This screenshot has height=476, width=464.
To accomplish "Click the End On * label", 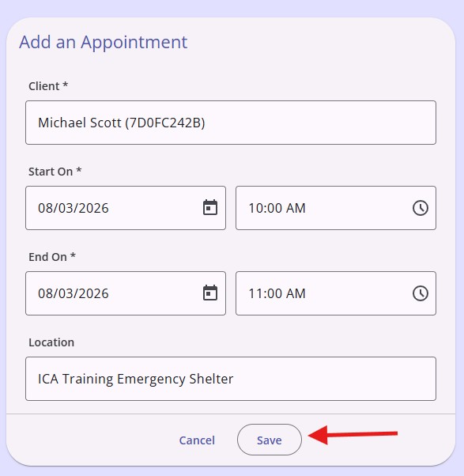I will pyautogui.click(x=52, y=257).
